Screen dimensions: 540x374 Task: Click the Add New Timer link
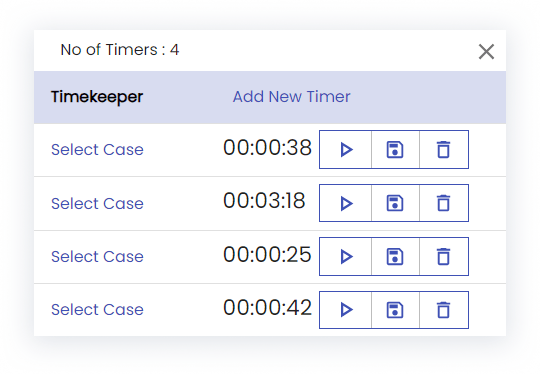pos(291,97)
